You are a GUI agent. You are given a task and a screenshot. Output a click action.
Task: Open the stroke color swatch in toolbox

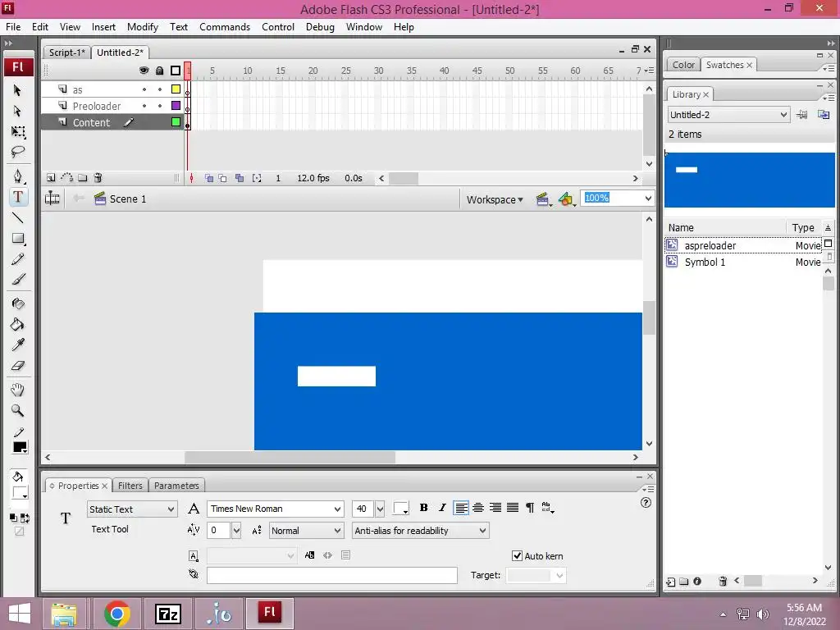point(20,448)
